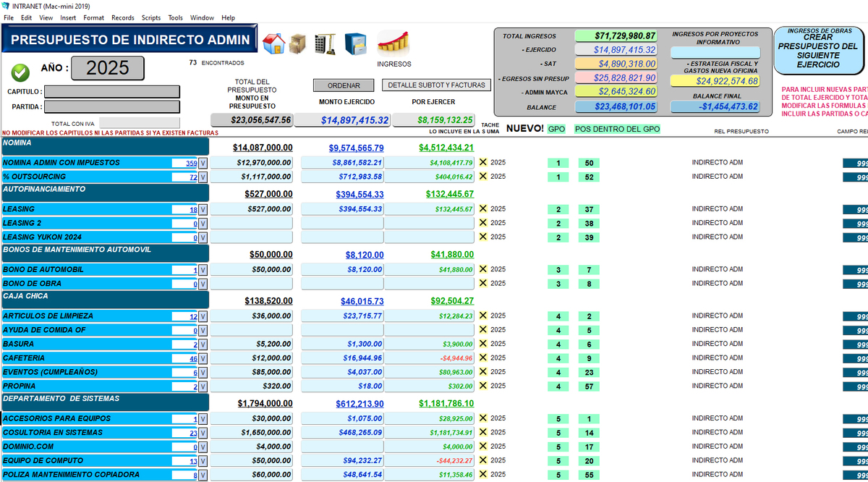Click the X delete icon for Cafeteria row

(x=483, y=358)
